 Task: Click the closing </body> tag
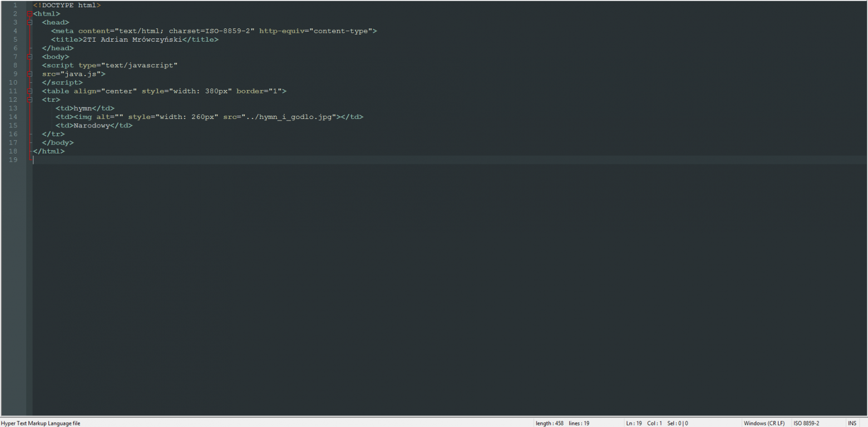tap(57, 143)
